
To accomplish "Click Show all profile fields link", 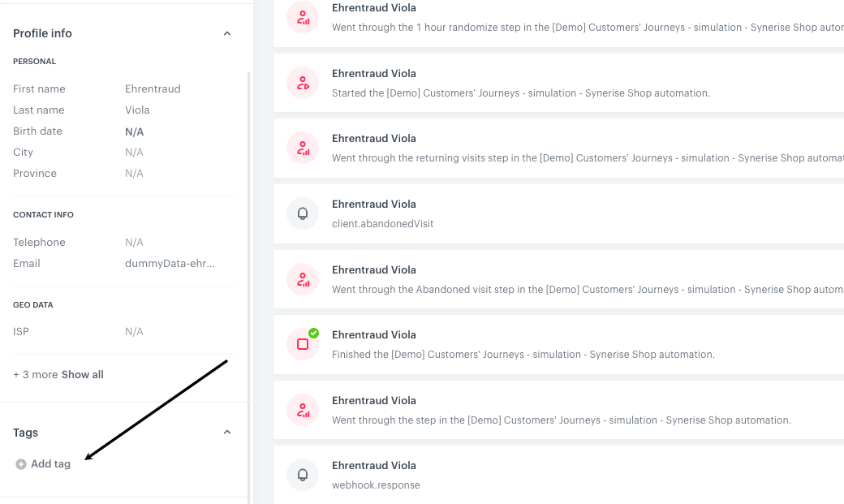I will click(83, 375).
